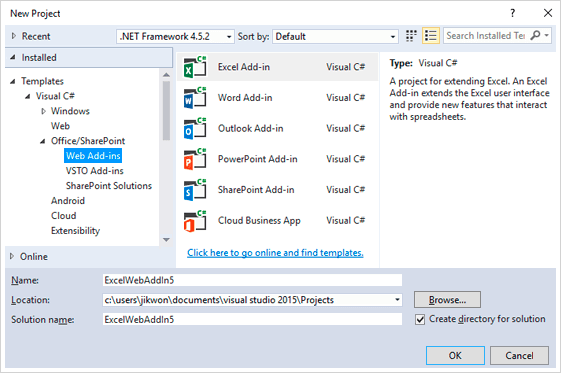Select Cloud in the template tree

63,216
